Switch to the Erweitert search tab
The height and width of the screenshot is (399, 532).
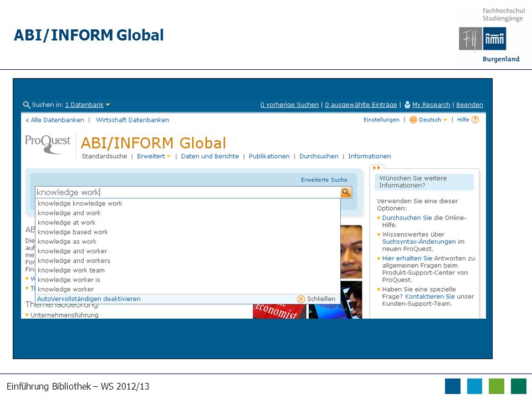(x=151, y=156)
